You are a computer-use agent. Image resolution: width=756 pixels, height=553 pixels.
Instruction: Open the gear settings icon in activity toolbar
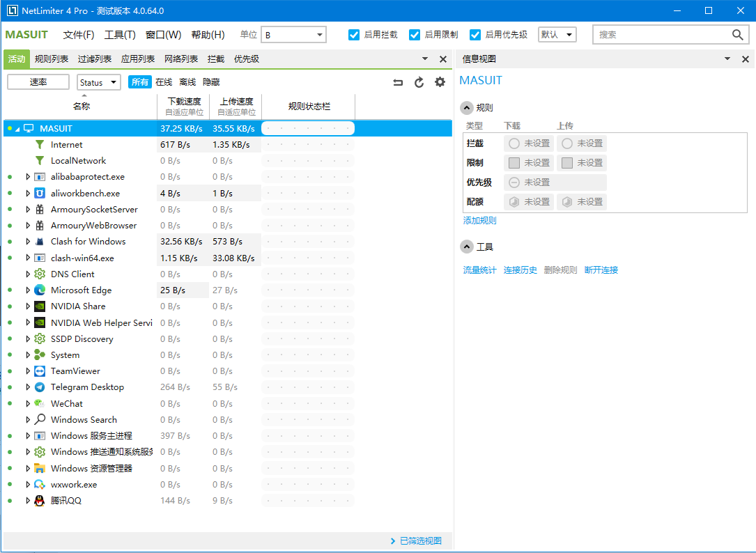click(440, 82)
